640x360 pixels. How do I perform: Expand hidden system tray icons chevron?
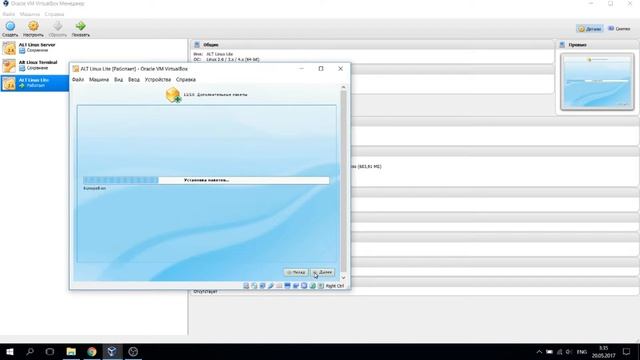click(539, 352)
